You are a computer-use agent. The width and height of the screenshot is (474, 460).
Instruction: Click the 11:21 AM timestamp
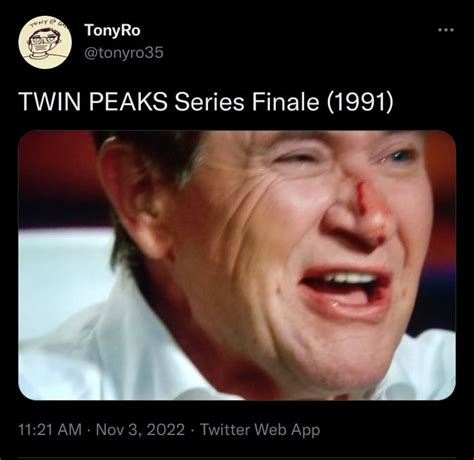[50, 429]
